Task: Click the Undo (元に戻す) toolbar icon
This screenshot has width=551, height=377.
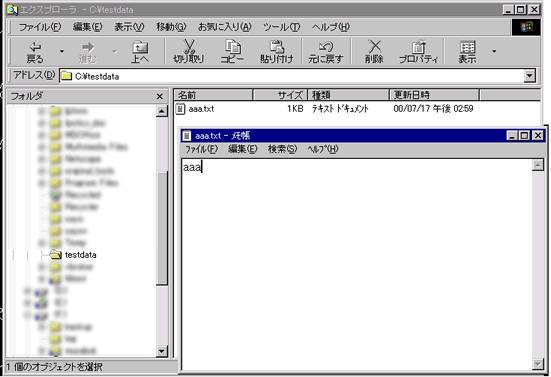Action: [326, 46]
